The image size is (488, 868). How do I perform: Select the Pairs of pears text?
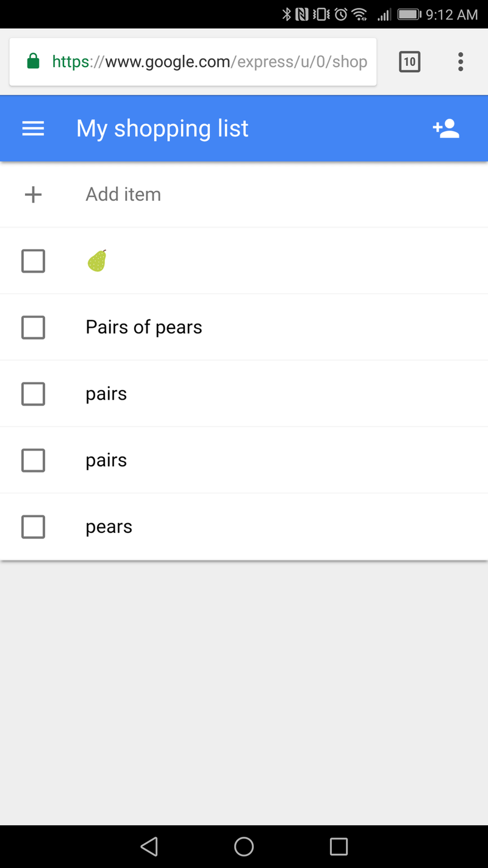pos(143,328)
